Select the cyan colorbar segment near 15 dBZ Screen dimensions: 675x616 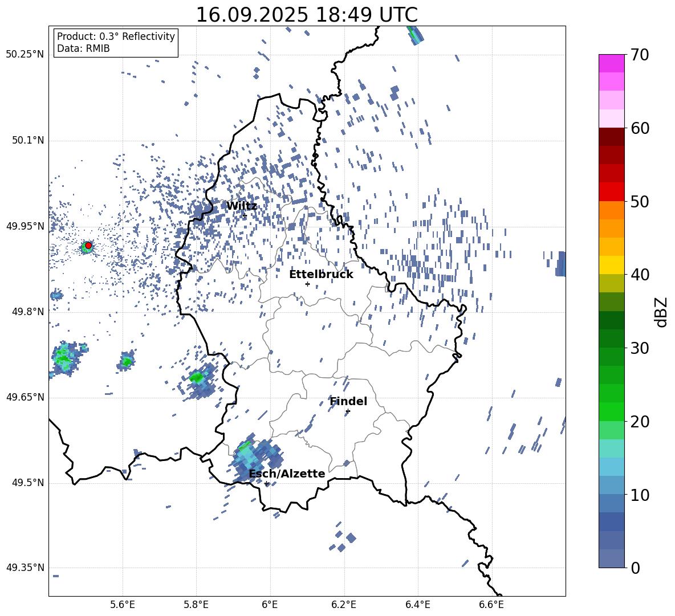(611, 448)
